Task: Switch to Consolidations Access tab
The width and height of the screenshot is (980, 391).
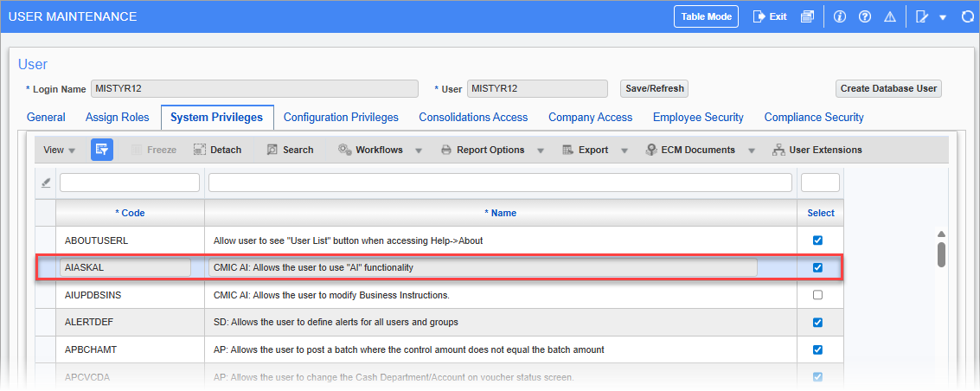Action: pos(473,118)
